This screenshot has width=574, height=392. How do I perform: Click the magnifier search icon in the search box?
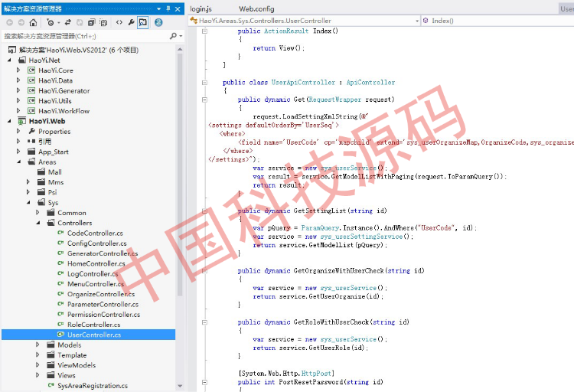(173, 36)
